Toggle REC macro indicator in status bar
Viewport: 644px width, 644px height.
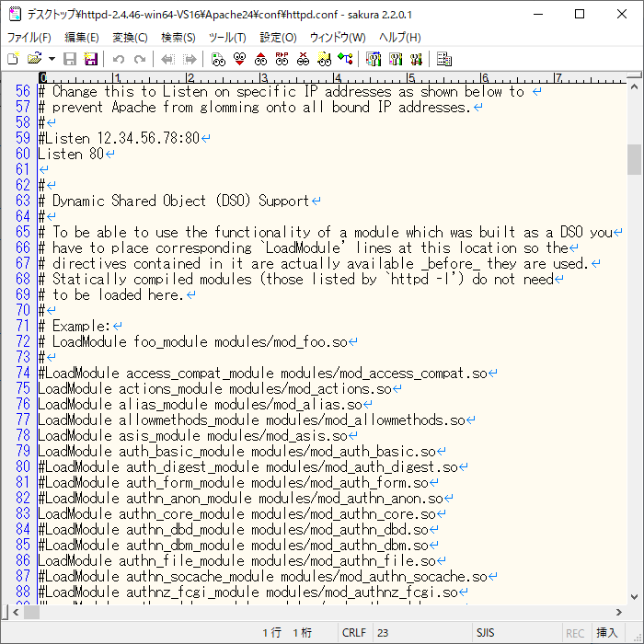coord(575,633)
